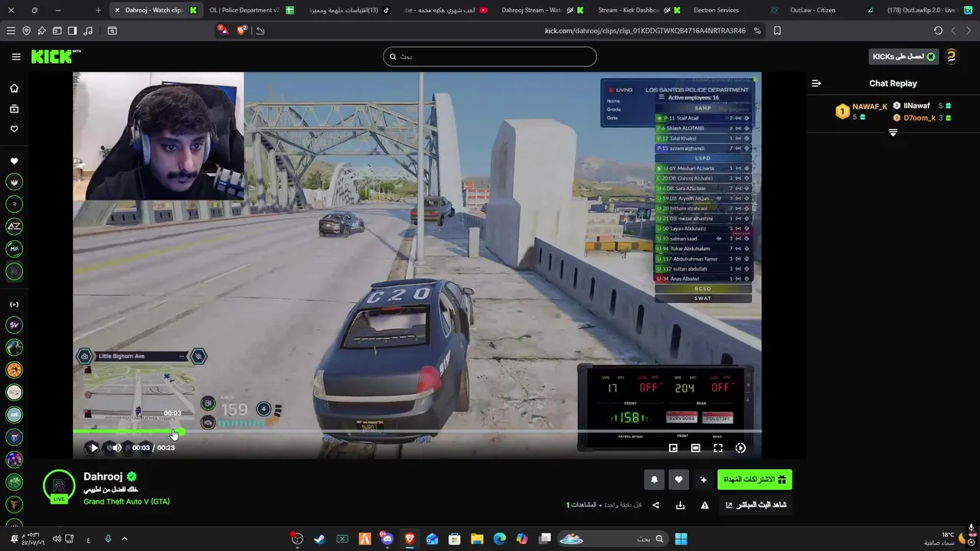This screenshot has width=980, height=551.
Task: Open D7oom_k gifter entry
Action: pos(922,118)
